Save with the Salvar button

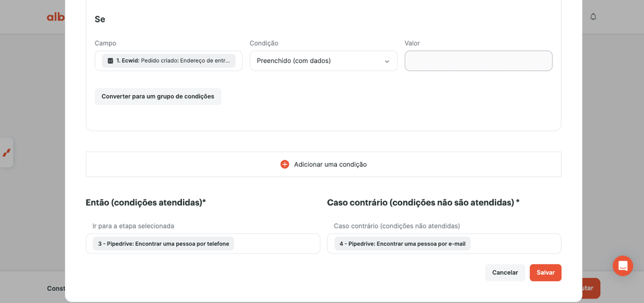[545, 272]
